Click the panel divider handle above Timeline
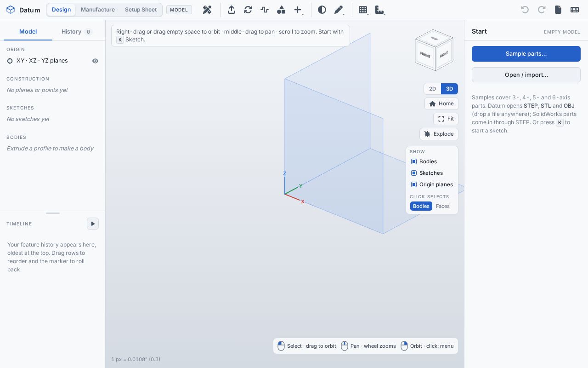The width and height of the screenshot is (588, 368). point(53,213)
